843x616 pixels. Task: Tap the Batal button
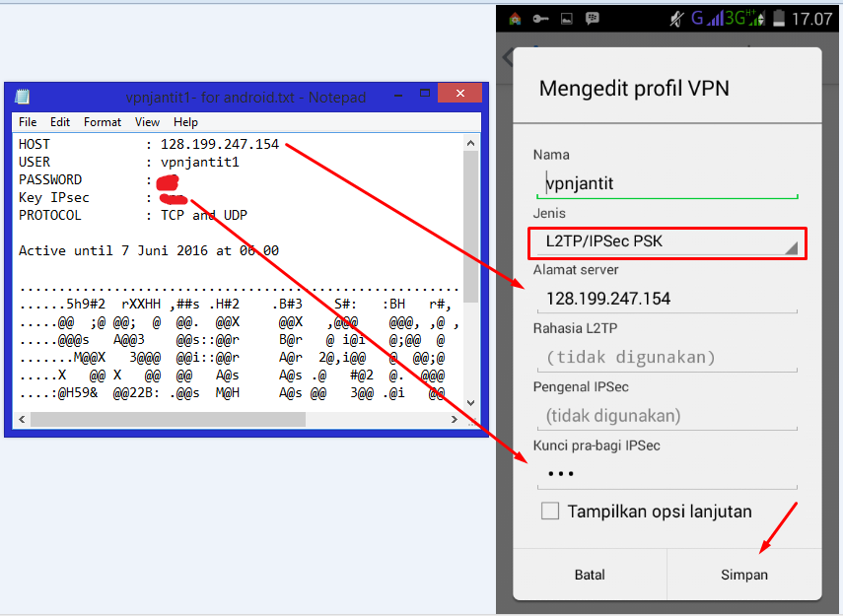point(590,575)
